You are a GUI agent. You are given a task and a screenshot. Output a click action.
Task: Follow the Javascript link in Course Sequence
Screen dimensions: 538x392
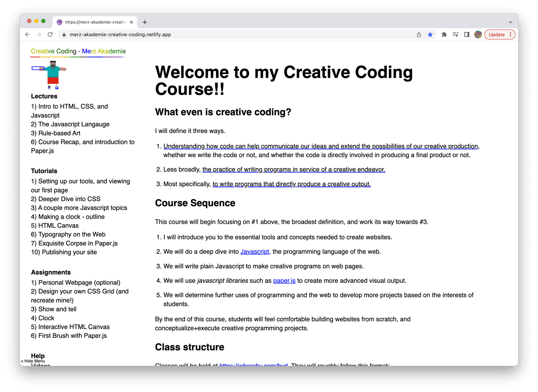255,252
